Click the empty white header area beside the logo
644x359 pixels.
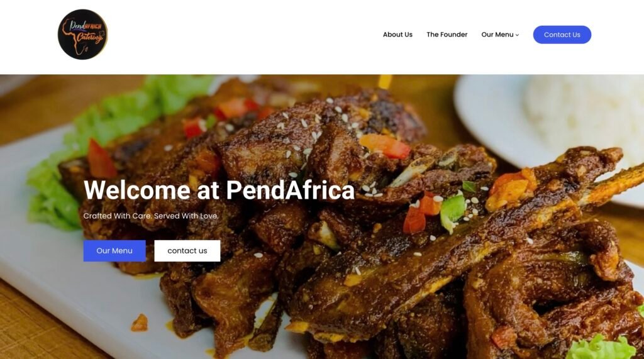coord(247,37)
